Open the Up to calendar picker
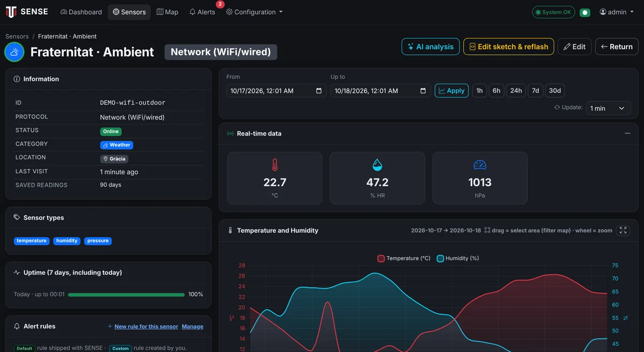Screen dimensions: 644x352 tap(423, 91)
